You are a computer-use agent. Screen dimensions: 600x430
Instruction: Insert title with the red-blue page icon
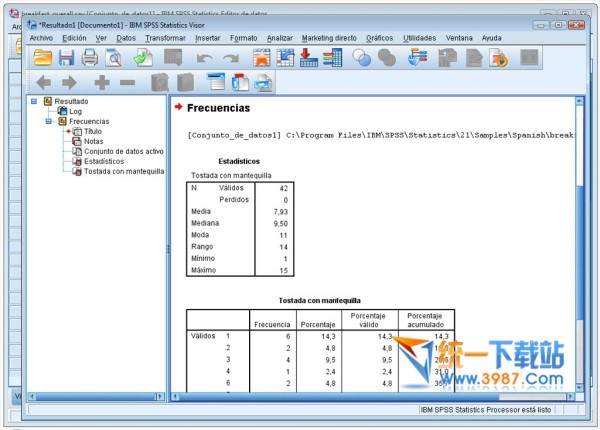[x=240, y=82]
